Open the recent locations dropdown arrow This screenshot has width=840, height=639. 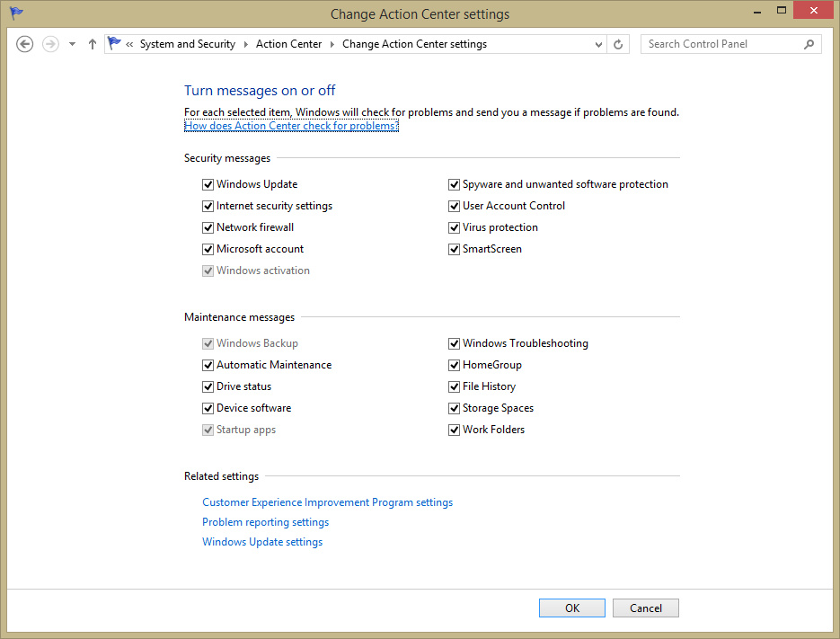tap(73, 44)
